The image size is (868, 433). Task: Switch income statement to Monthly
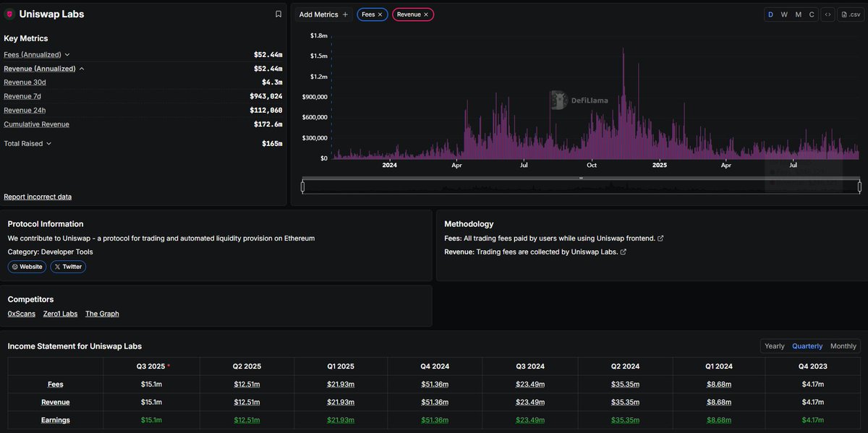(843, 346)
